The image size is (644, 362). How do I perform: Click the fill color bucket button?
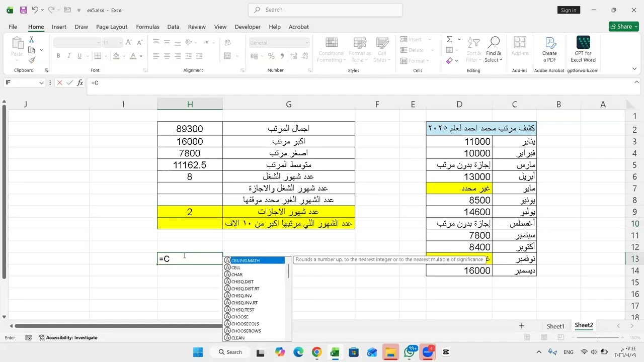116,56
